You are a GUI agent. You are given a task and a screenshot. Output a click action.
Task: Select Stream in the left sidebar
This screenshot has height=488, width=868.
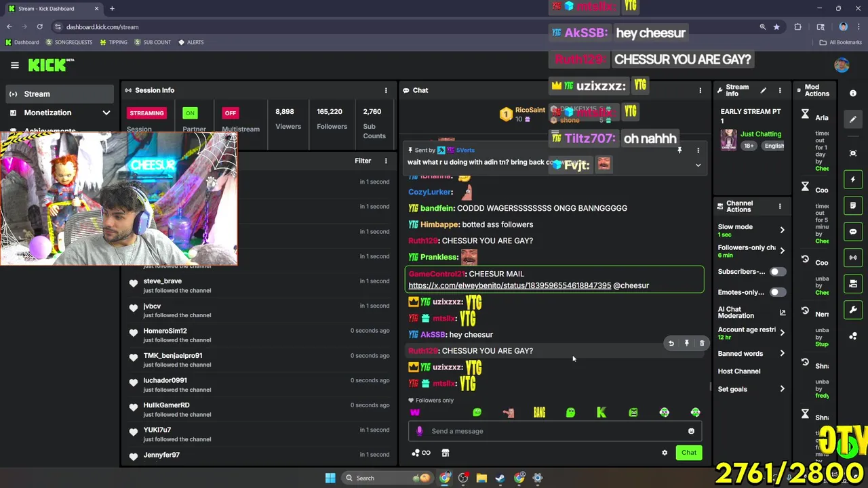(60, 94)
